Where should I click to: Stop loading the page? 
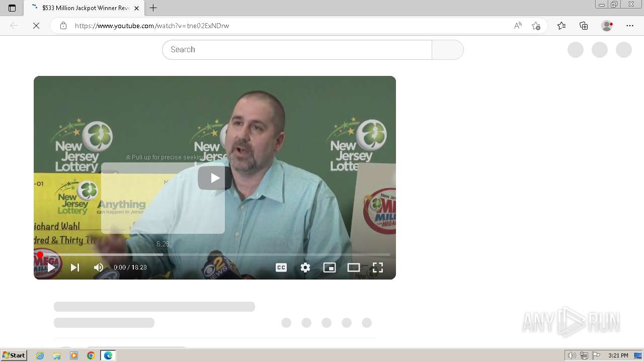(36, 26)
